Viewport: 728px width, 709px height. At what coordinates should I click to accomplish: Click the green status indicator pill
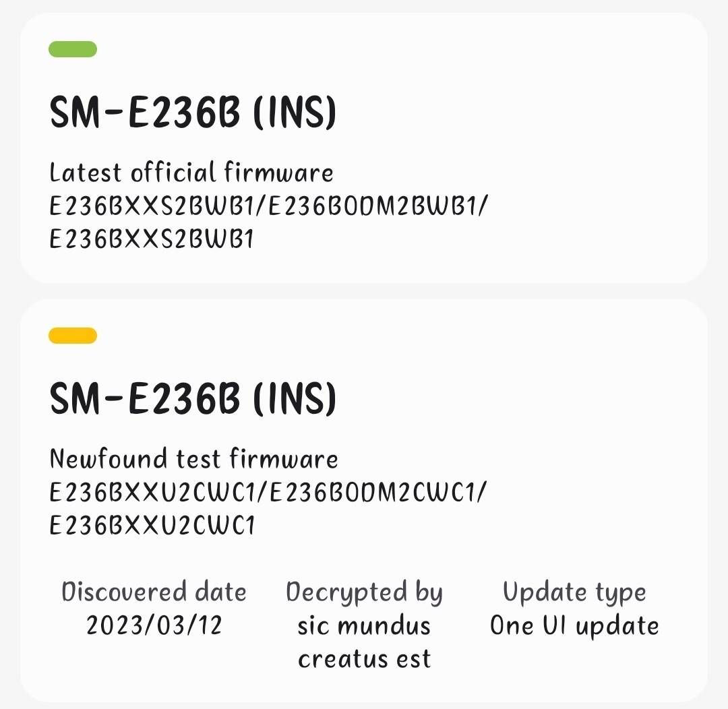(x=72, y=49)
